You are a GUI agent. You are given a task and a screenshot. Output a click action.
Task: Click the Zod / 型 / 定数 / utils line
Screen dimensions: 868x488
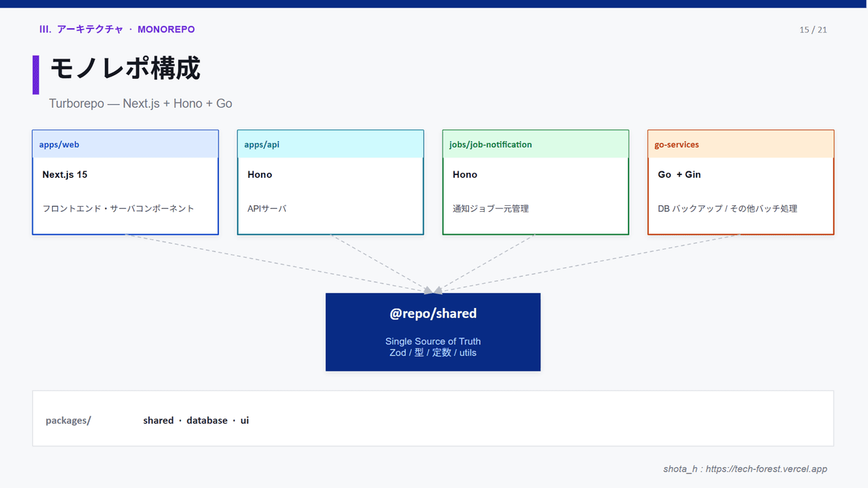tap(433, 353)
